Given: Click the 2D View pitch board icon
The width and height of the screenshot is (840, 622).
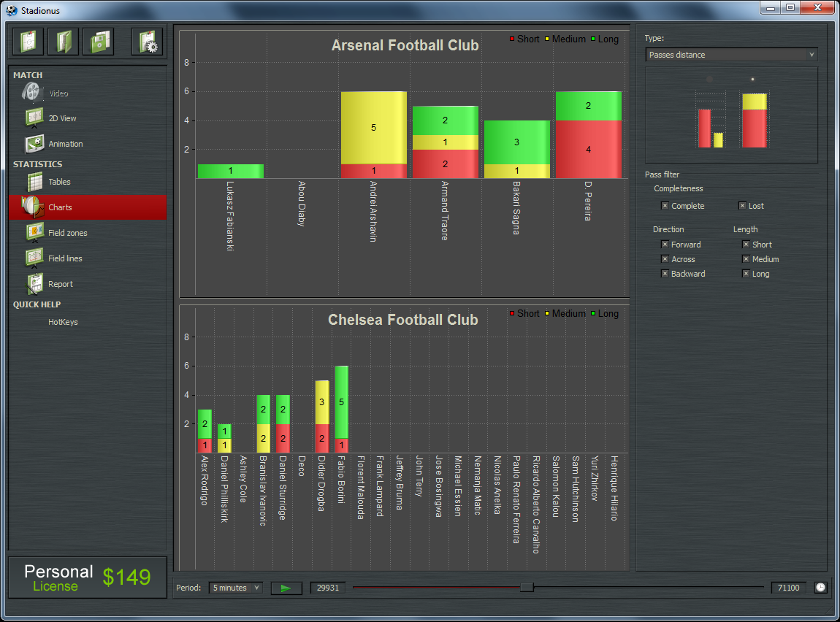Looking at the screenshot, I should (35, 118).
